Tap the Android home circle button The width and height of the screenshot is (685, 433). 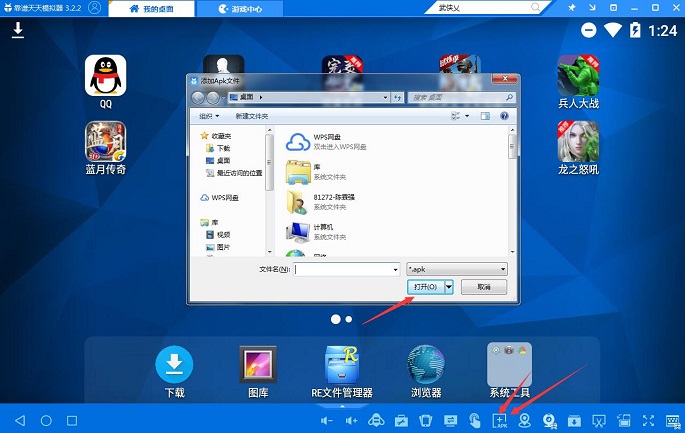tap(46, 420)
